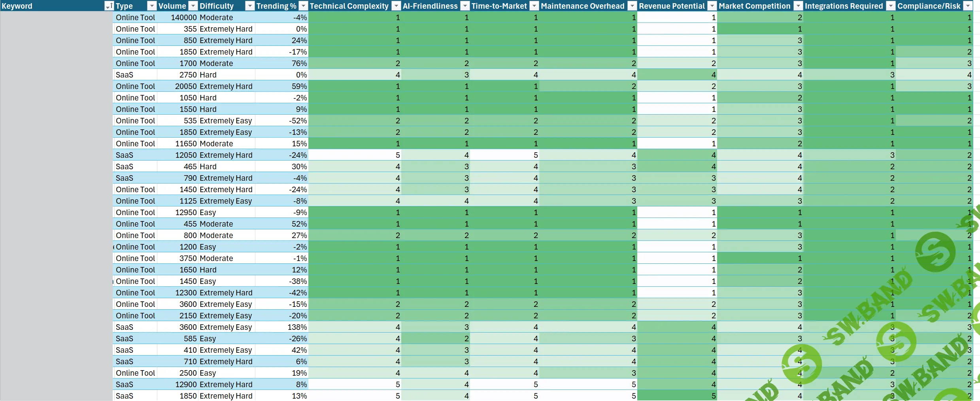Open the AI-Friendliness filter dropdown
The width and height of the screenshot is (980, 401).
[465, 6]
